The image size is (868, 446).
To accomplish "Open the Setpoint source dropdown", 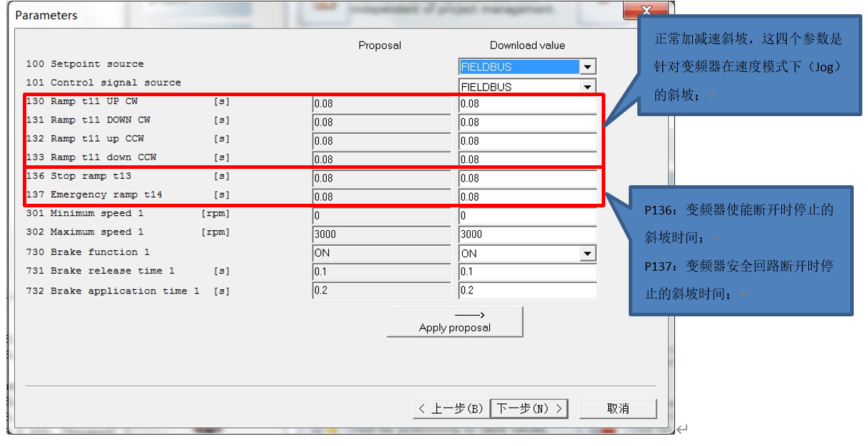I will point(587,67).
